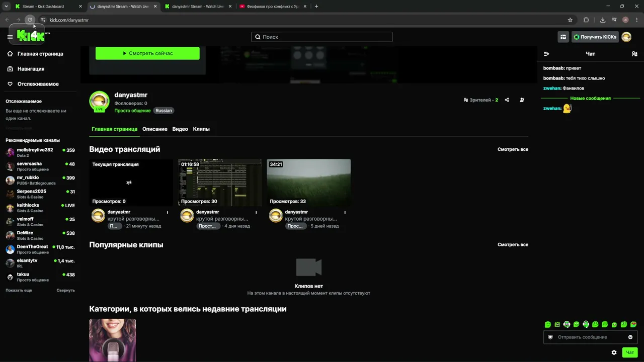The image size is (644, 362).
Task: Select the Главная страница channel tab
Action: (x=114, y=129)
